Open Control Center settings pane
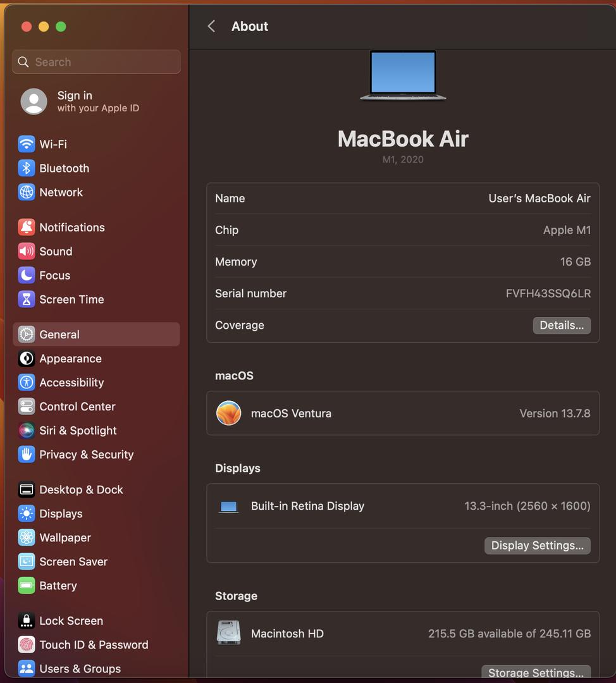Viewport: 616px width, 683px height. click(x=77, y=407)
